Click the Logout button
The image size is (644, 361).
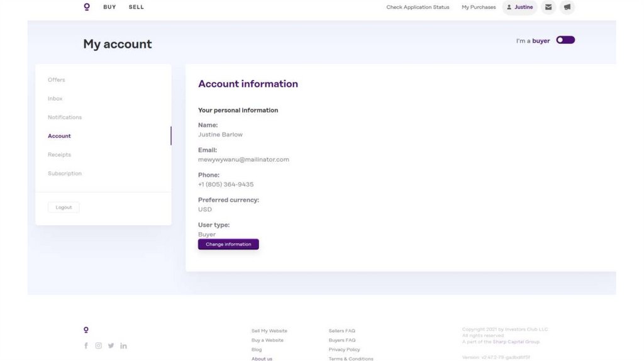coord(64,208)
